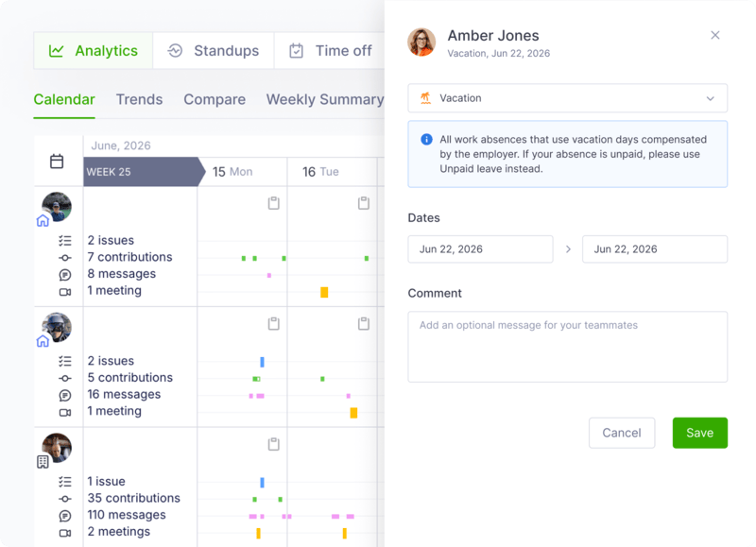Screen dimensions: 756x547
Task: Click the meeting camera icon beside 2 meetings
Action: 65,533
